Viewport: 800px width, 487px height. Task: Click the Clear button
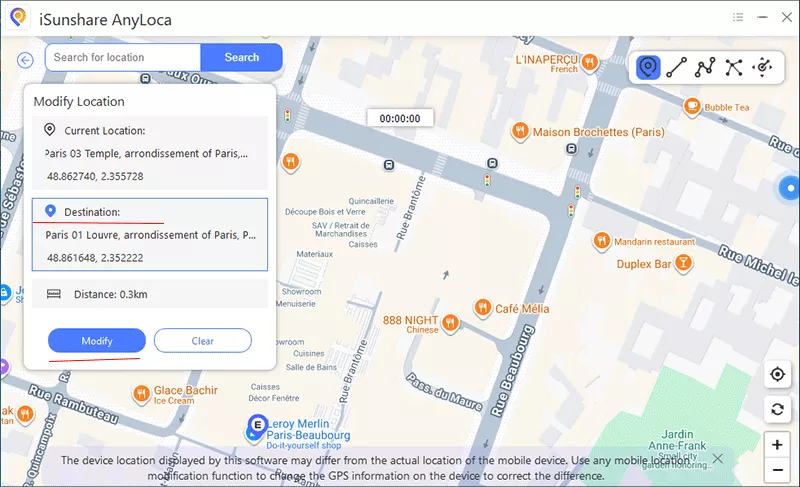click(203, 341)
